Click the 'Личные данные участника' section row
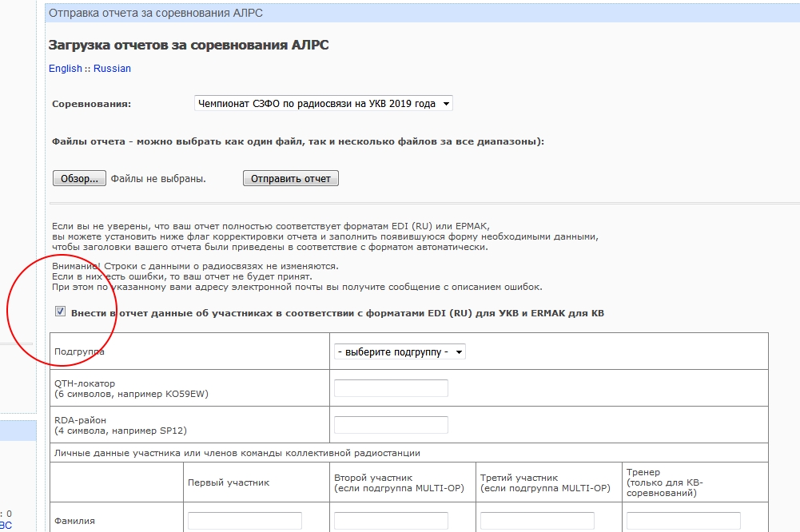The height and width of the screenshot is (532, 800). pos(237,453)
